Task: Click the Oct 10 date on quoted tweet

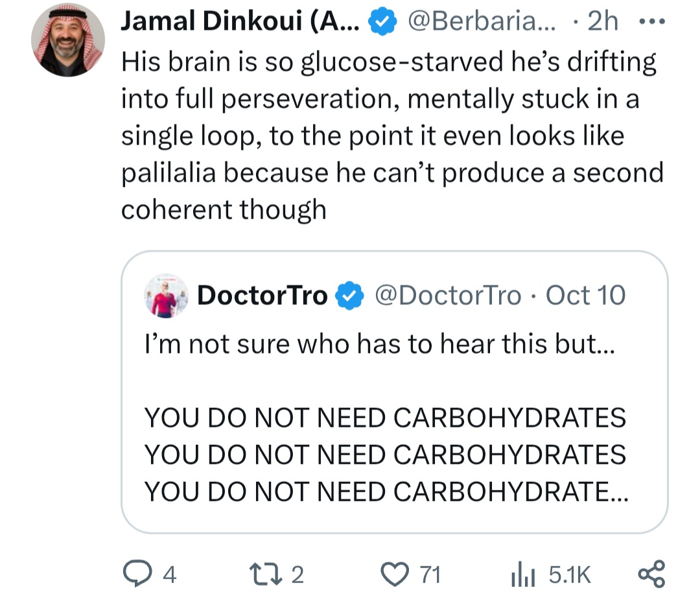Action: 585,296
